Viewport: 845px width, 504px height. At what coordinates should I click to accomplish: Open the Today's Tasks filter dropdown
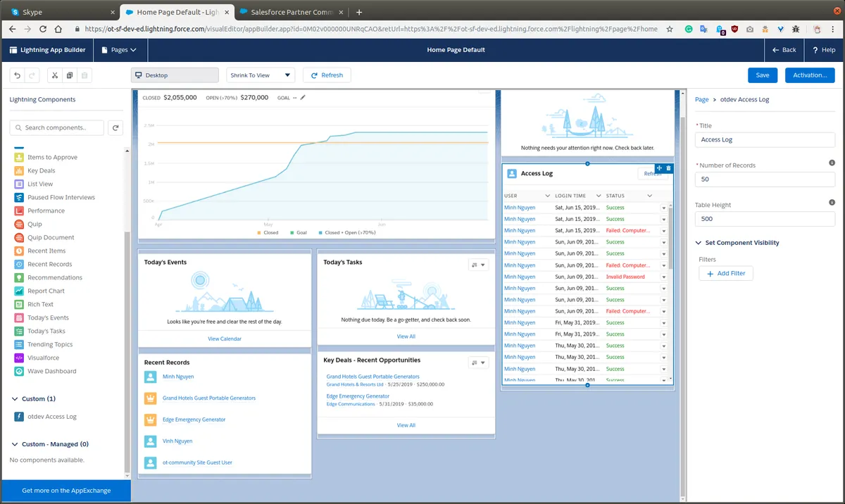tap(478, 264)
